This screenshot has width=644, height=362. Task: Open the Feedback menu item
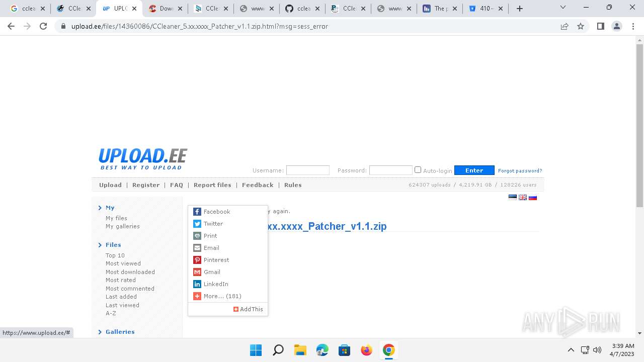click(258, 185)
